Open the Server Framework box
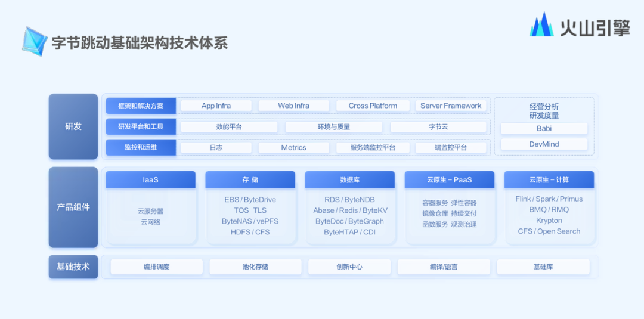 click(x=451, y=106)
